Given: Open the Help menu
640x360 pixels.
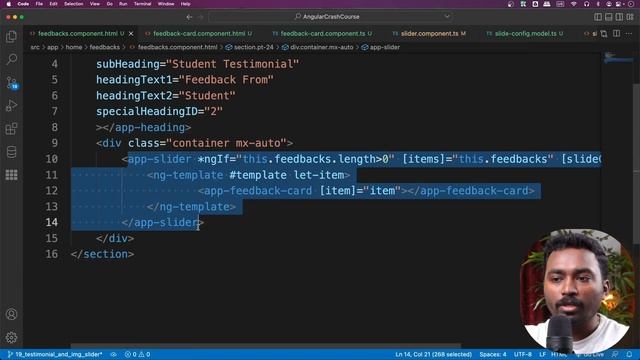Looking at the screenshot, I should [185, 4].
